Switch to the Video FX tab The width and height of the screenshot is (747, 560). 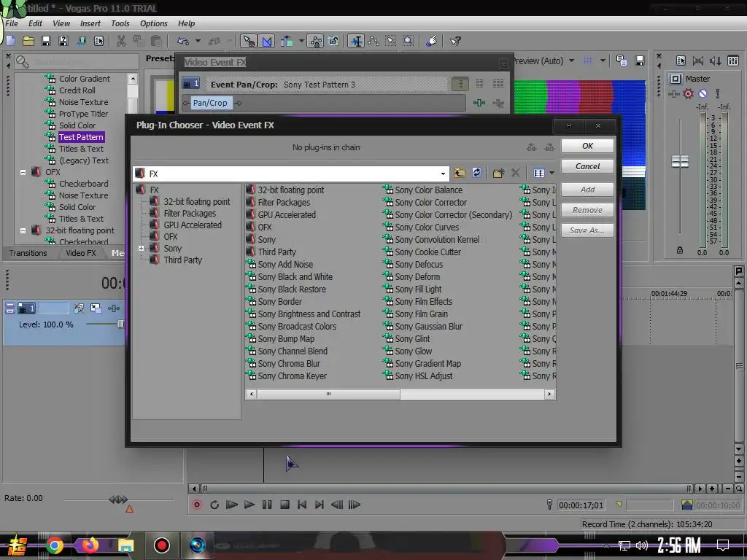pyautogui.click(x=80, y=253)
